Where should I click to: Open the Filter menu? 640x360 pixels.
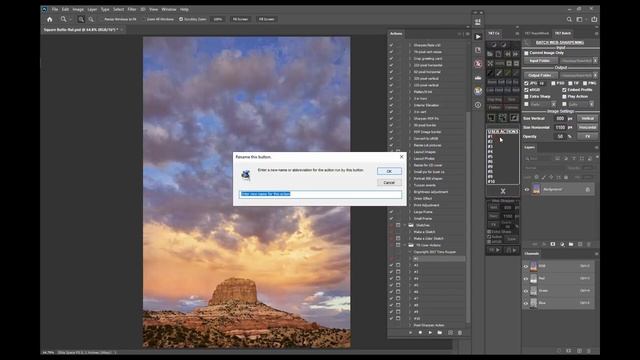(131, 9)
